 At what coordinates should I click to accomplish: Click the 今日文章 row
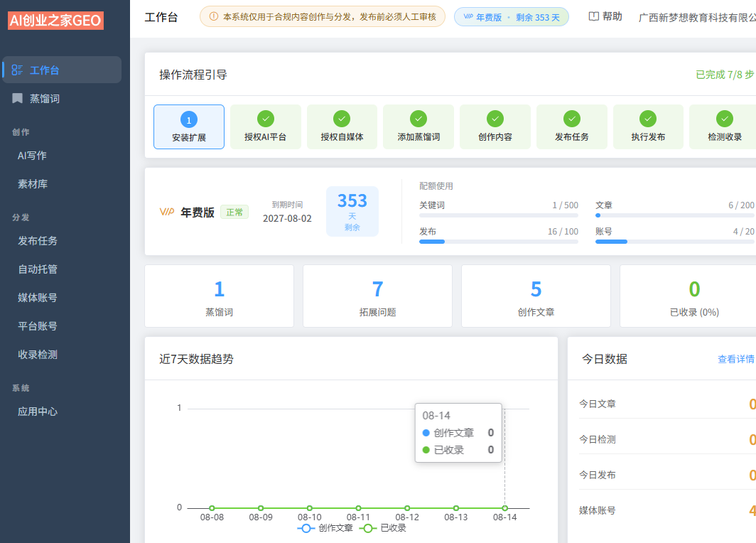[x=667, y=404]
